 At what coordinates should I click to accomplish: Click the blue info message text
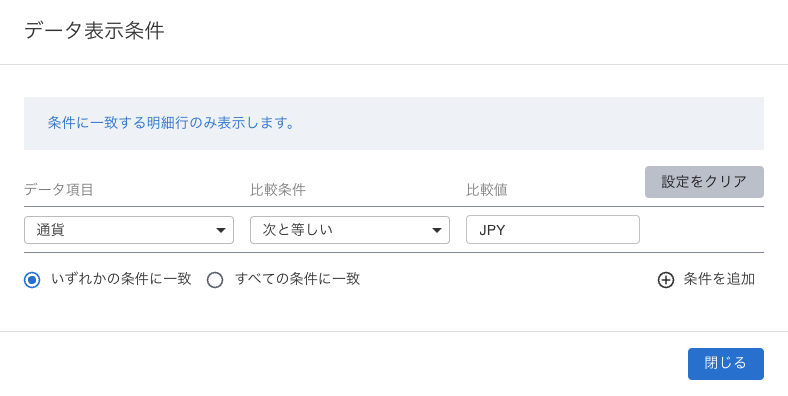coord(171,123)
